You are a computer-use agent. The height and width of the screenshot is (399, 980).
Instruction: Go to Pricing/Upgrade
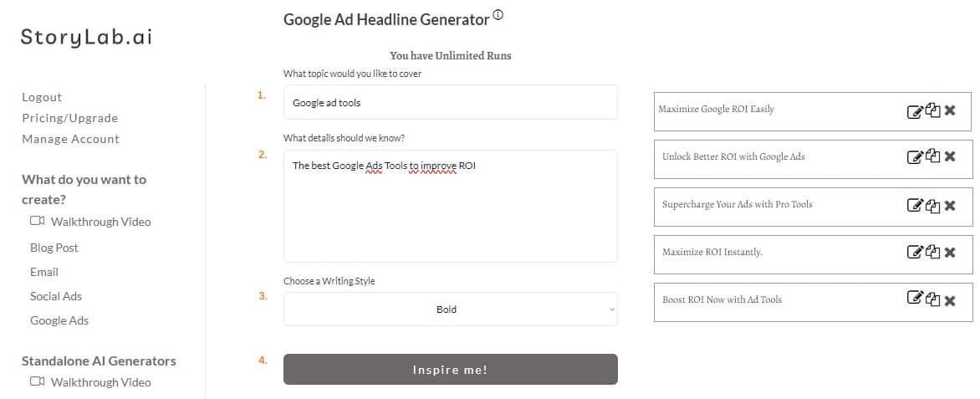70,118
